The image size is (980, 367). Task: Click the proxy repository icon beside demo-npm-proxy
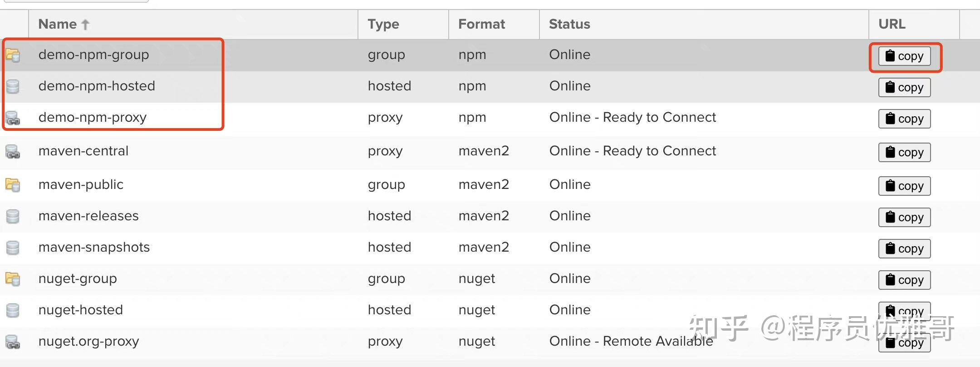[14, 119]
